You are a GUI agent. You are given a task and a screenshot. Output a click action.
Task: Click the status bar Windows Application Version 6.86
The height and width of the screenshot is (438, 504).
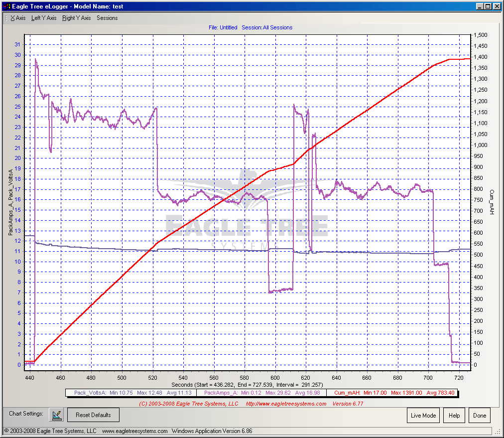point(212,431)
